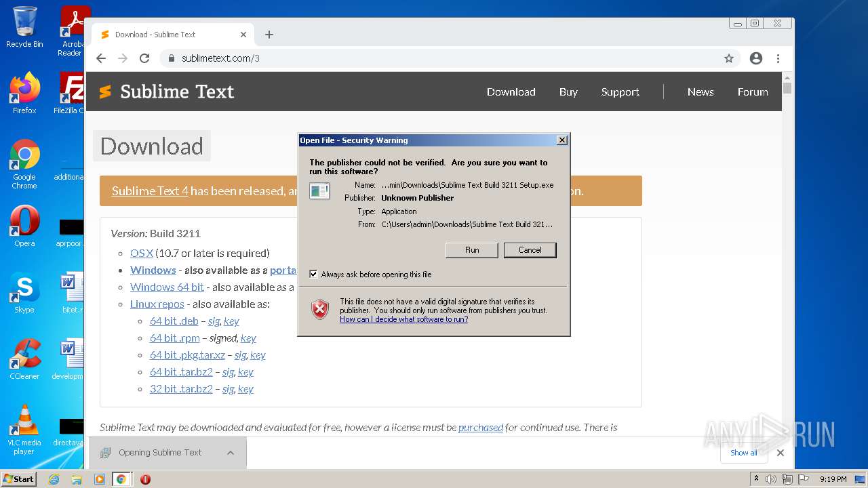The width and height of the screenshot is (868, 488).
Task: Open Skype desktop shortcut
Action: 24,293
